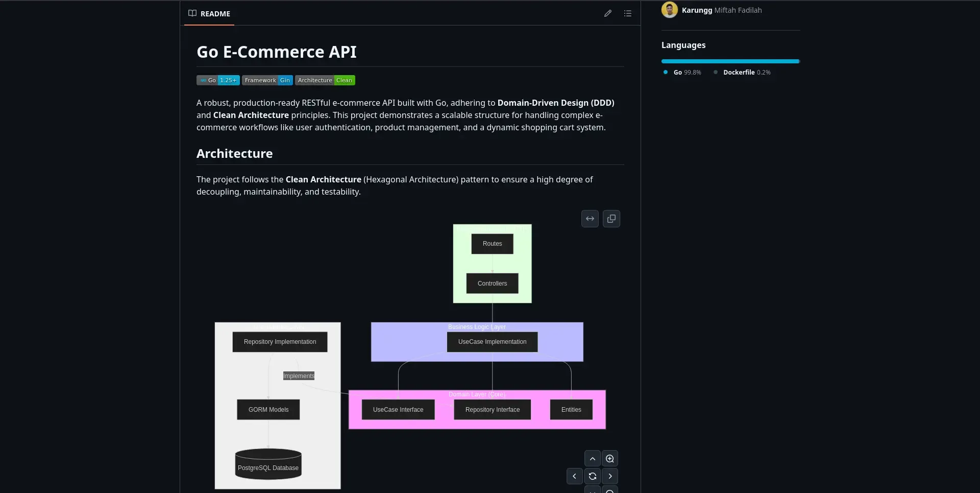Click the Architecture Clean badge
Viewport: 980px width, 493px height.
point(325,80)
